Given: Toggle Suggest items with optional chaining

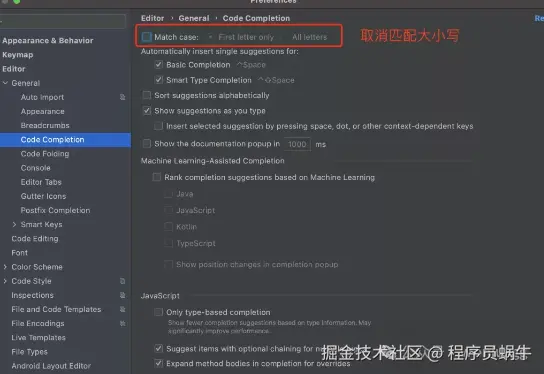Looking at the screenshot, I should coord(159,348).
